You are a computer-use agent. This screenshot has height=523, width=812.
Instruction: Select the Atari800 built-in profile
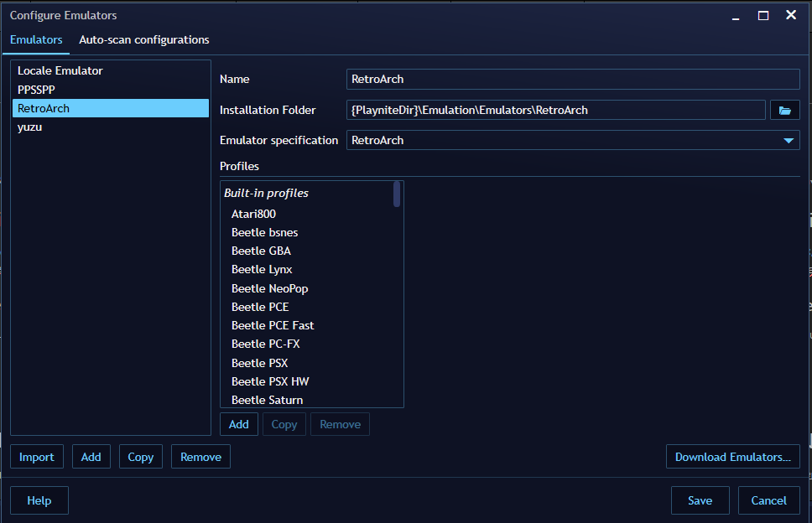(253, 214)
